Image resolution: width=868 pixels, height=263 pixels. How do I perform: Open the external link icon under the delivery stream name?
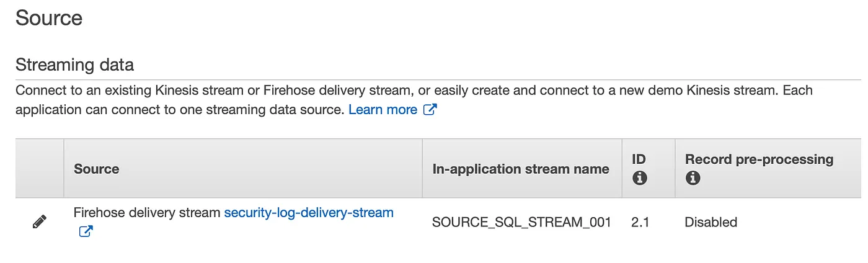tap(86, 232)
